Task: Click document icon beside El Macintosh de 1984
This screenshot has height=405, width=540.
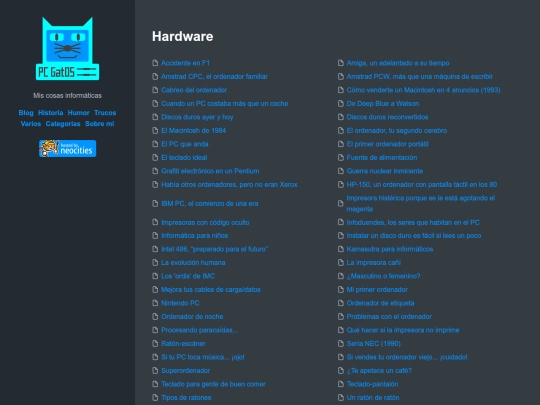Action: pos(155,131)
